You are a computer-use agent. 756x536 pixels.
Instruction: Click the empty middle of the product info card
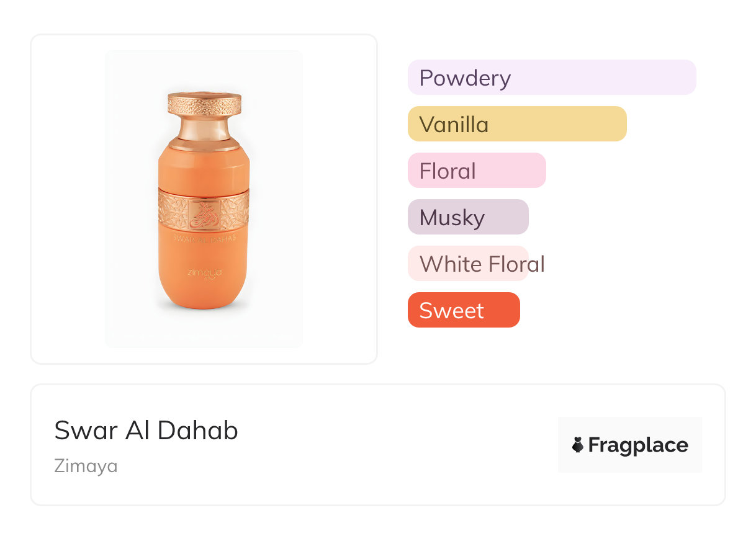coord(397,445)
